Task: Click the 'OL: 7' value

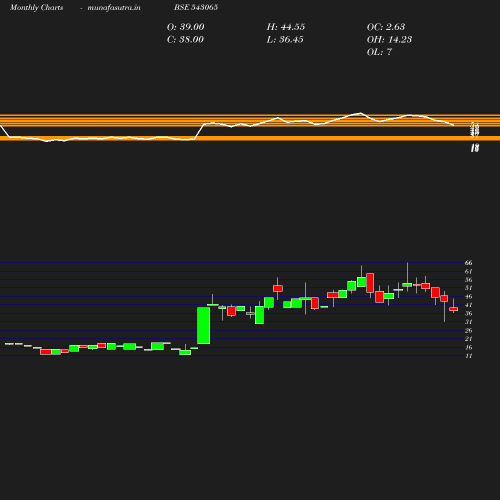Action: coord(379,52)
